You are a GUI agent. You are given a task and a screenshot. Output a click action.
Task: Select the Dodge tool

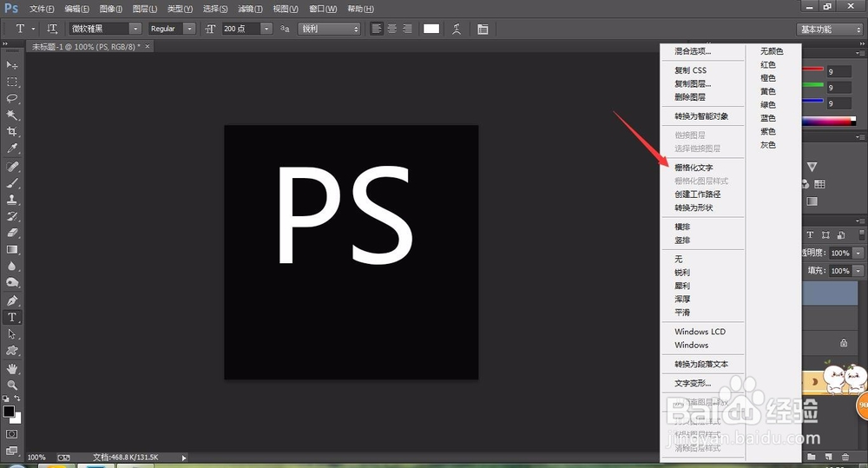coord(11,283)
